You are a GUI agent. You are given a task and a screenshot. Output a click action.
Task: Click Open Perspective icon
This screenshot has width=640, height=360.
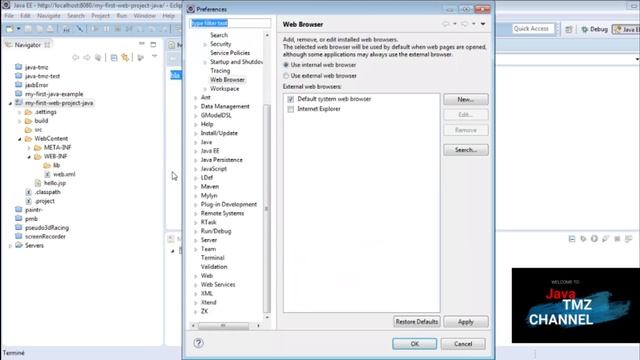pos(569,29)
